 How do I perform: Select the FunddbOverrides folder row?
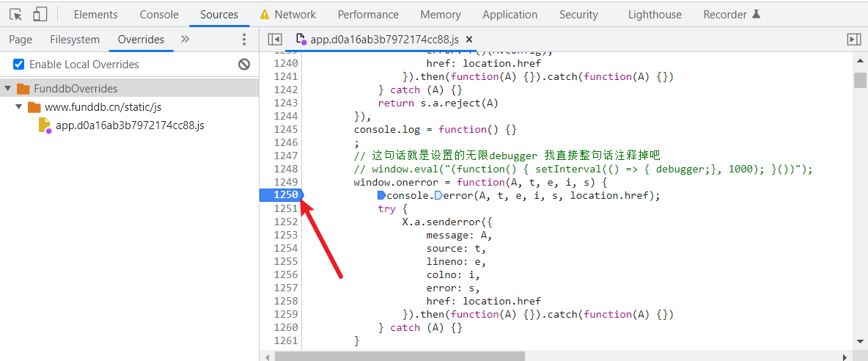click(x=130, y=89)
